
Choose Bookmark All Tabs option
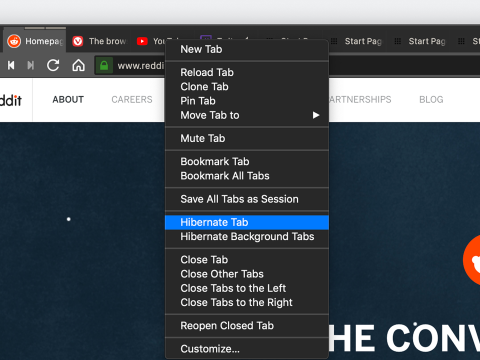click(247, 176)
